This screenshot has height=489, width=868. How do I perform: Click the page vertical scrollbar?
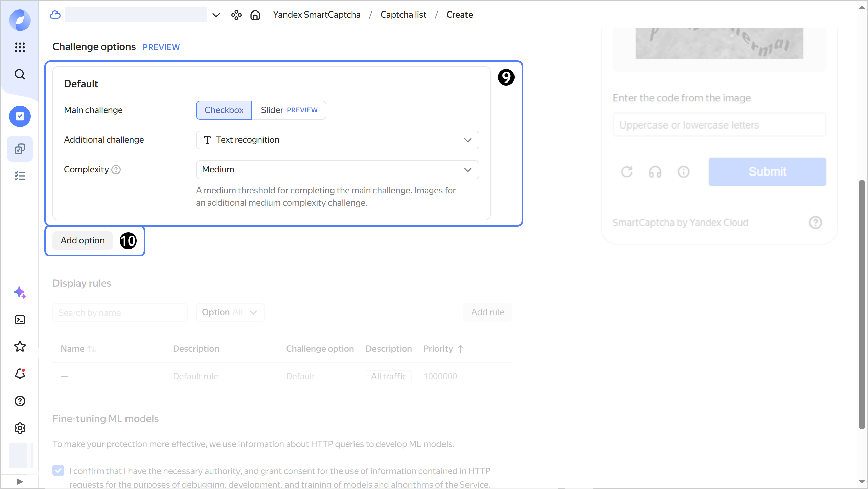click(862, 304)
